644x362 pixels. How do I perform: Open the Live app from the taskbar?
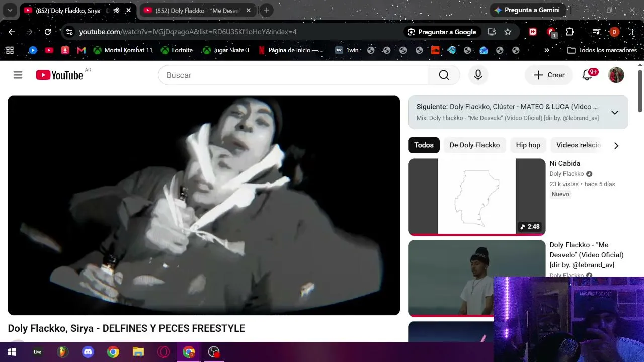37,352
